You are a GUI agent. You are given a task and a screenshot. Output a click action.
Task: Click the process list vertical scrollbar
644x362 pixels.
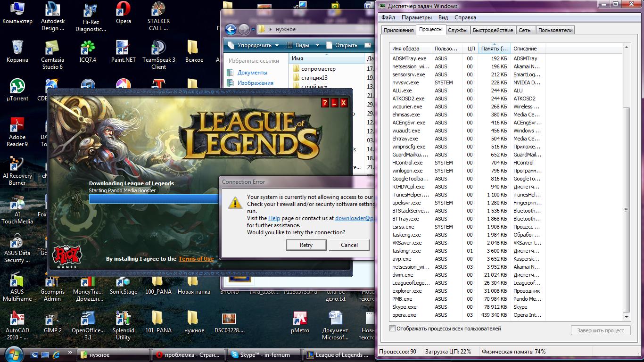627,189
